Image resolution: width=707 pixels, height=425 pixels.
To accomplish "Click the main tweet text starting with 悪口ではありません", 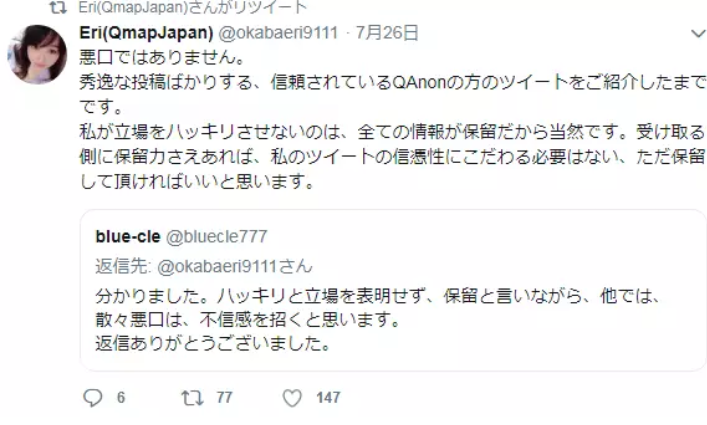I will pos(392,119).
